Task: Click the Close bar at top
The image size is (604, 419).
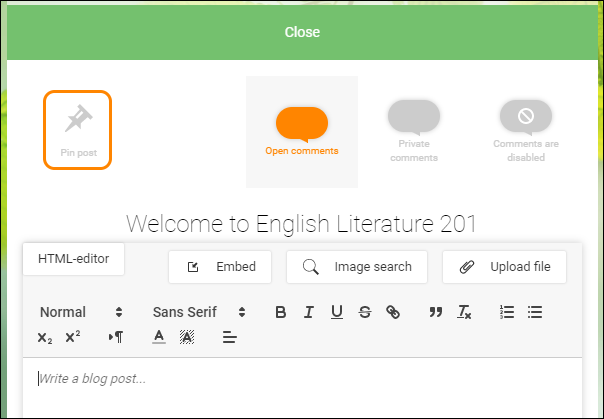Action: [302, 32]
